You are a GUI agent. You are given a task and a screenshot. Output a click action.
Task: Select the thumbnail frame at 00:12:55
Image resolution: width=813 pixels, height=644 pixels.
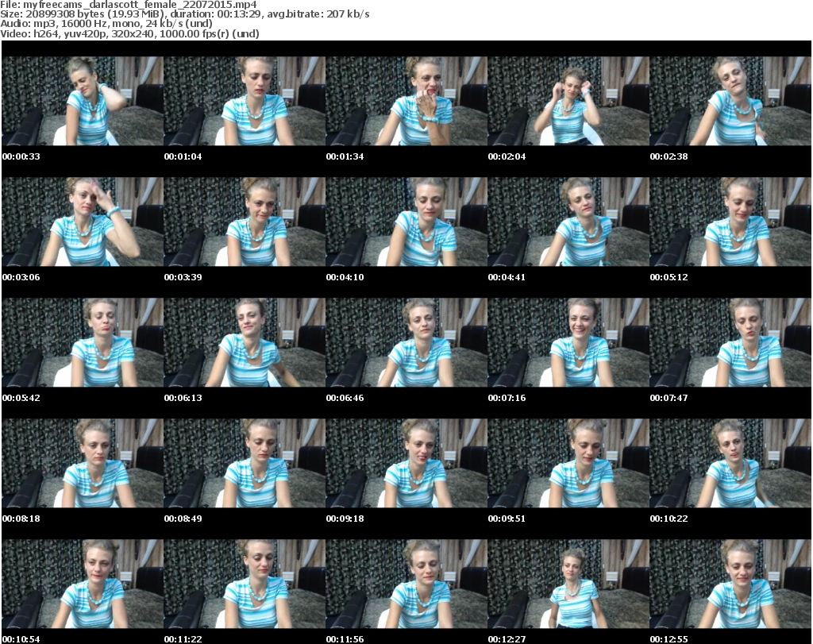point(730,584)
